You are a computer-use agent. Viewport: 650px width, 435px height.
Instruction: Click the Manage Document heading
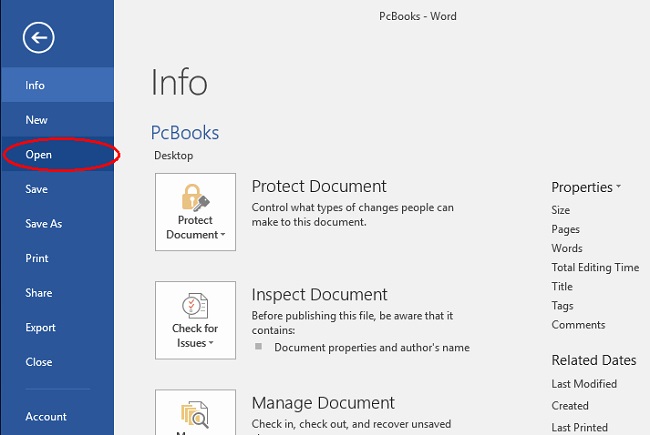click(x=323, y=403)
